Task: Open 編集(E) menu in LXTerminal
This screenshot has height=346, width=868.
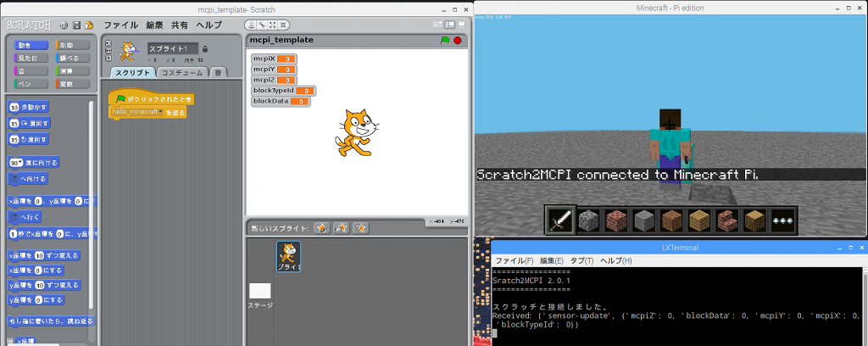Action: (552, 260)
